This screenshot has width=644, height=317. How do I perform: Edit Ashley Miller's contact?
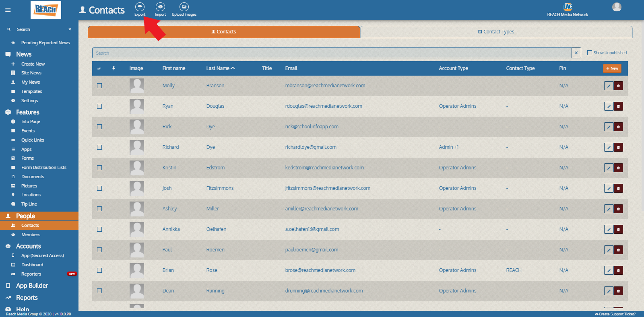pos(609,209)
